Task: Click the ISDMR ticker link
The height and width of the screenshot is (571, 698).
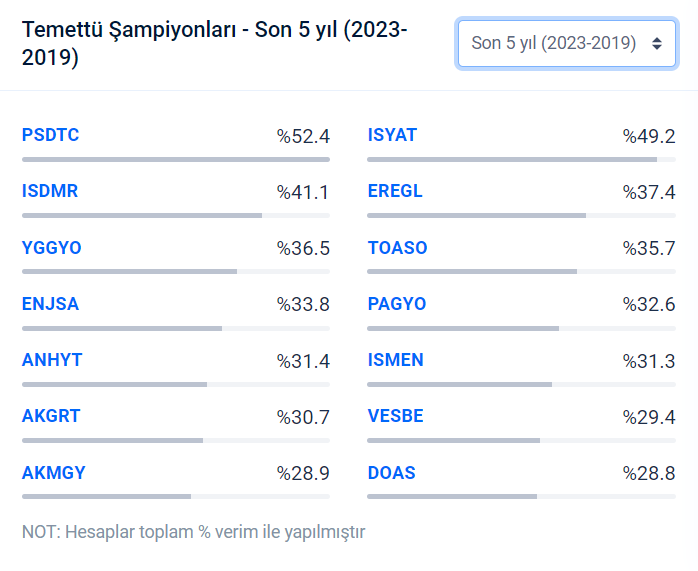Action: click(x=50, y=191)
